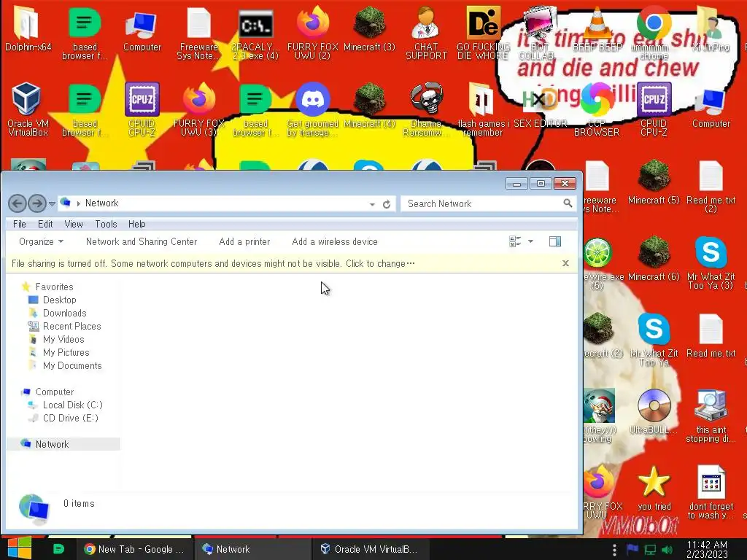This screenshot has height=560, width=747.
Task: Click the network tray icon
Action: click(x=650, y=550)
